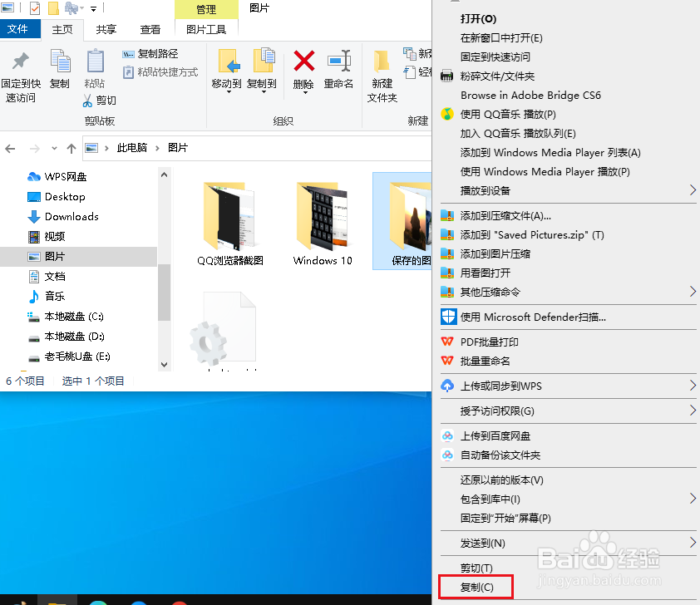Click 此电脑 in the address bar
This screenshot has height=605, width=700.
click(x=131, y=148)
